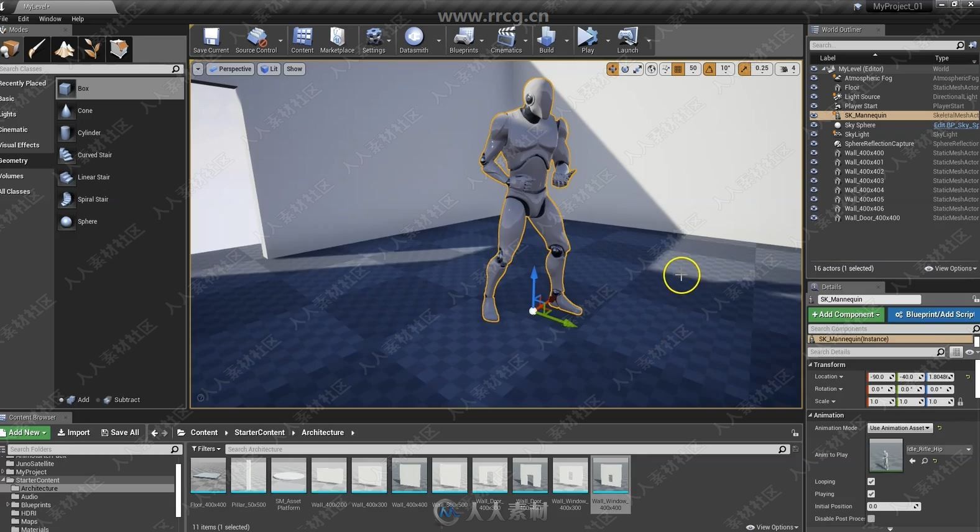Open the grid snap value 50 dropdown
The height and width of the screenshot is (532, 980).
point(693,69)
